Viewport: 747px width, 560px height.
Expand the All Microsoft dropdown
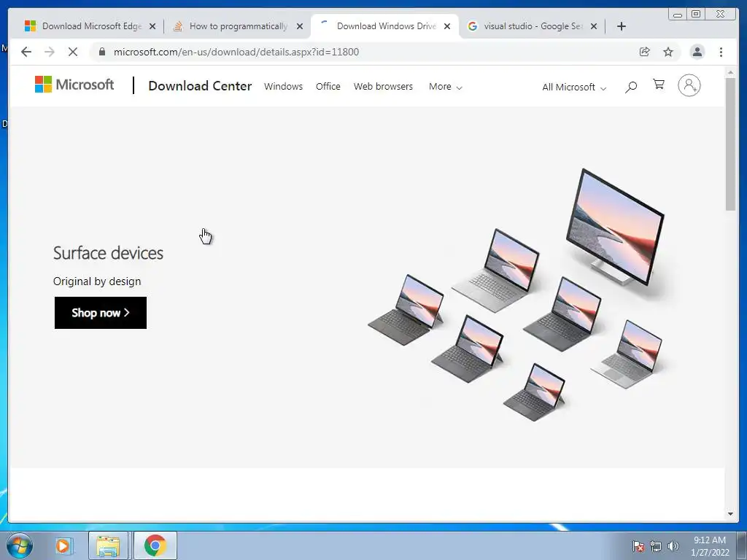tap(574, 87)
